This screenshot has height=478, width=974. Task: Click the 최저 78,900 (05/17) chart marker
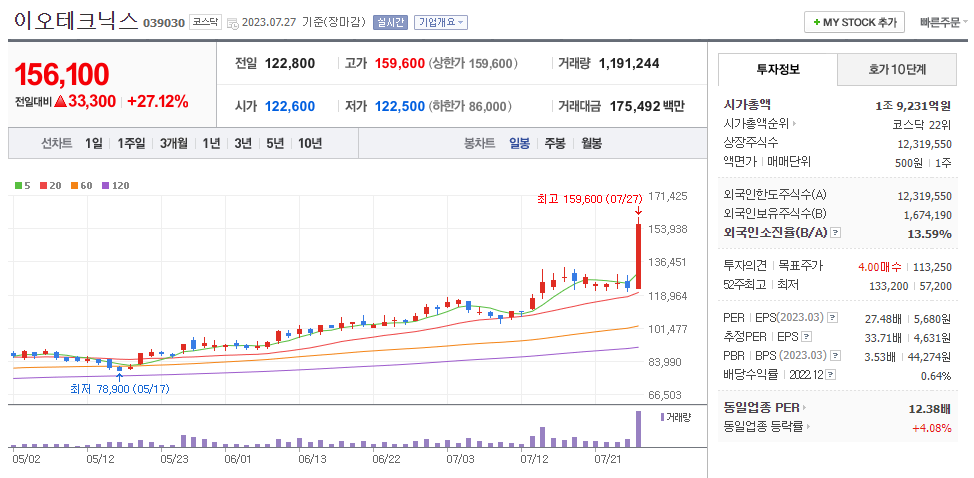coord(120,389)
